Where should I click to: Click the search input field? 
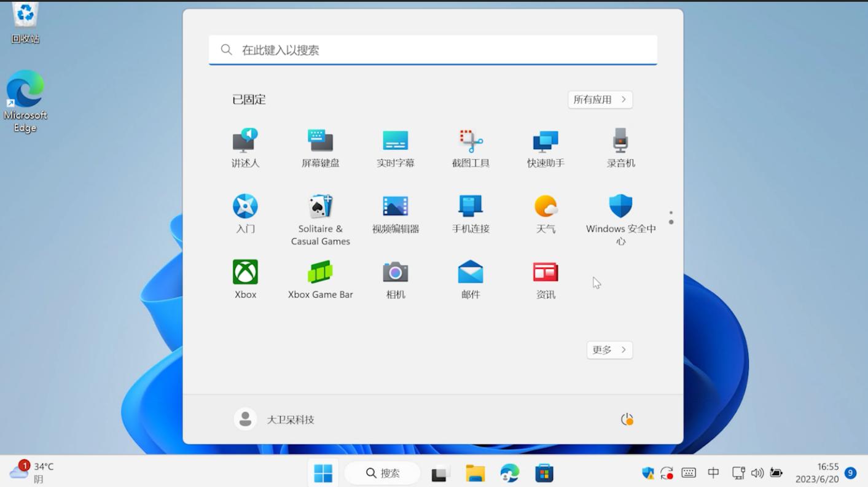point(433,50)
